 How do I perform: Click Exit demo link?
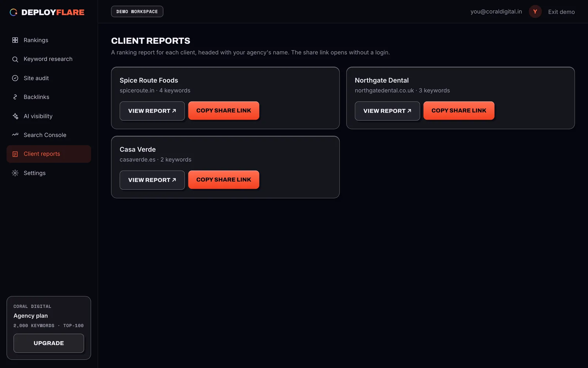(x=562, y=12)
